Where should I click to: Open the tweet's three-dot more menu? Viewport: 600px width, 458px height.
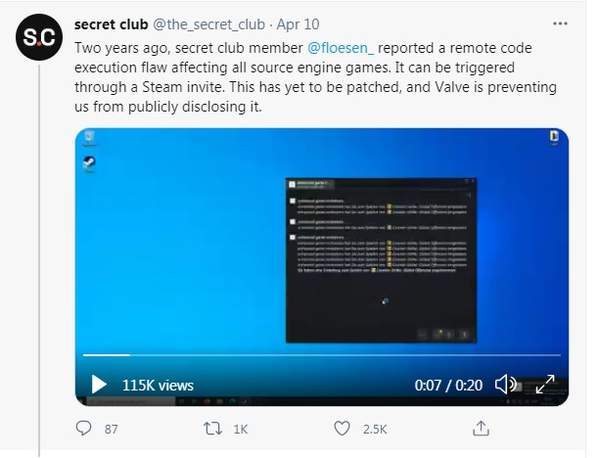[x=560, y=24]
